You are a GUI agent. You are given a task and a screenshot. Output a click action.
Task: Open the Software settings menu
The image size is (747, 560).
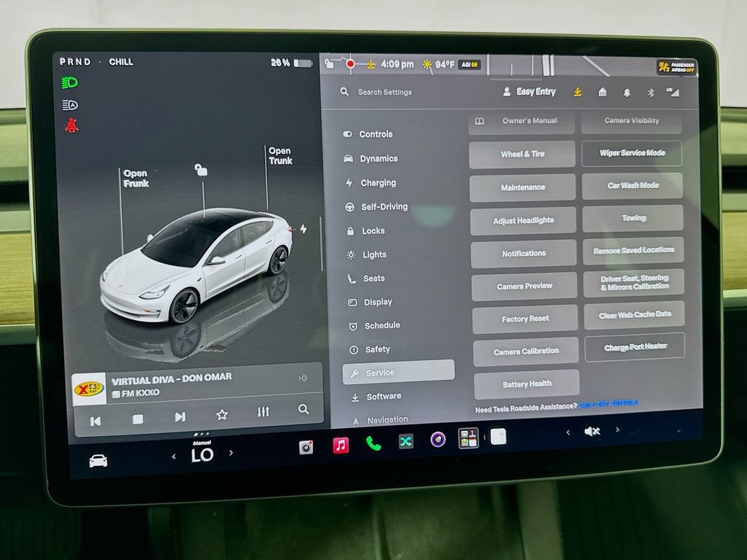376,396
